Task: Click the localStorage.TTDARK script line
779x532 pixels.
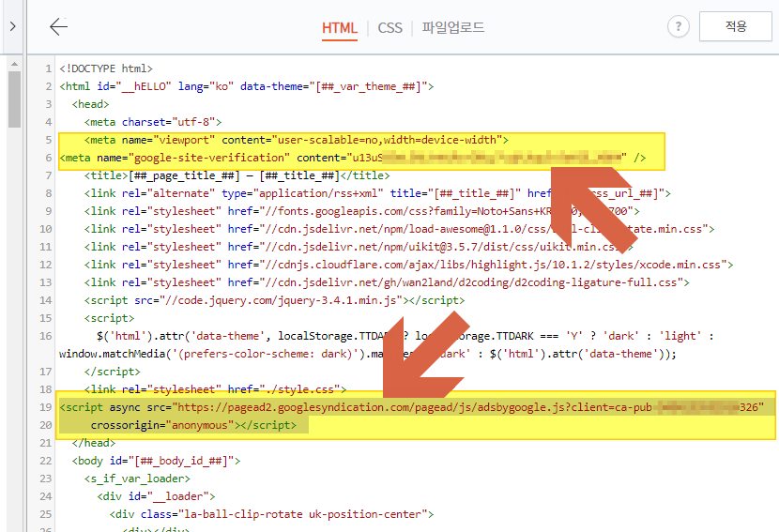Action: [405, 336]
